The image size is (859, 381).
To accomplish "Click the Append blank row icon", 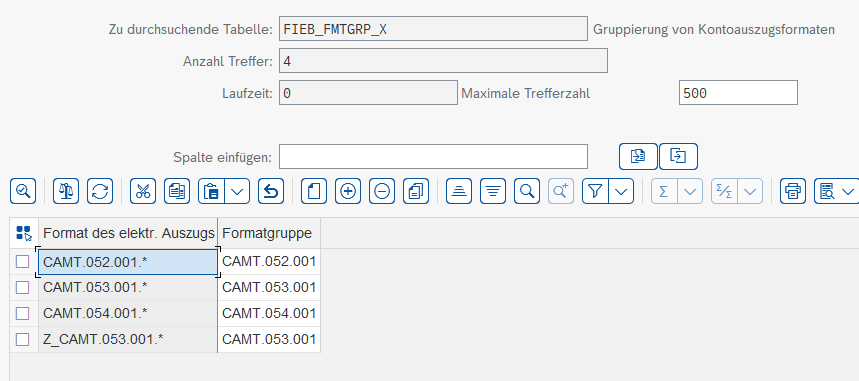I will coord(314,191).
